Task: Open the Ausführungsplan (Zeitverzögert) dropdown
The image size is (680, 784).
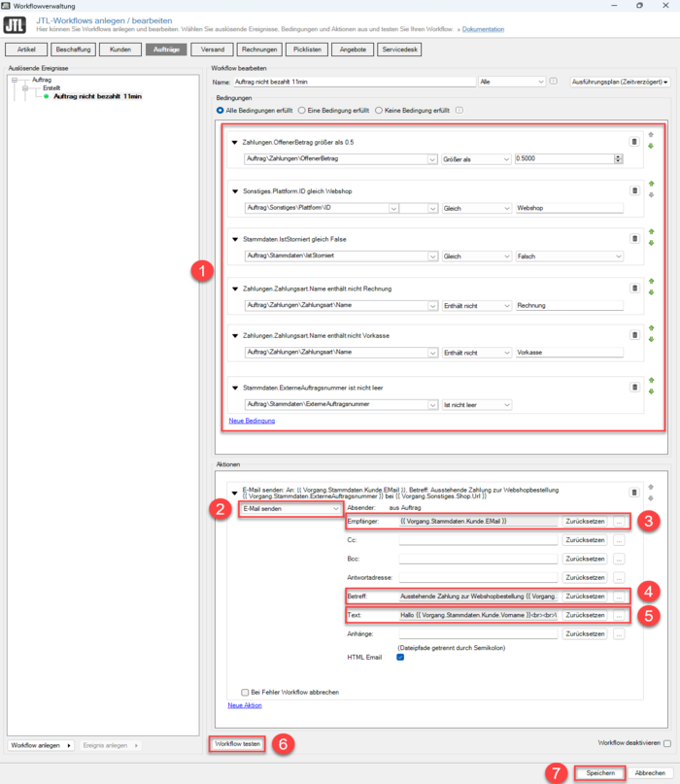Action: click(620, 82)
